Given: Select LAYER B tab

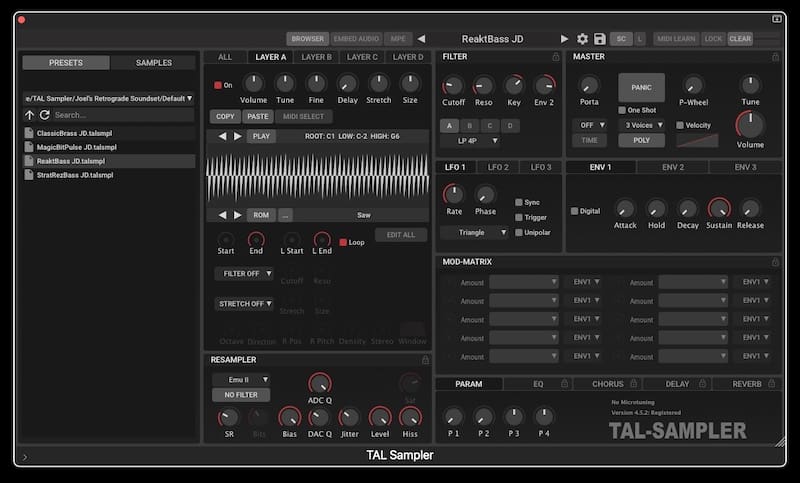Looking at the screenshot, I should tap(316, 57).
